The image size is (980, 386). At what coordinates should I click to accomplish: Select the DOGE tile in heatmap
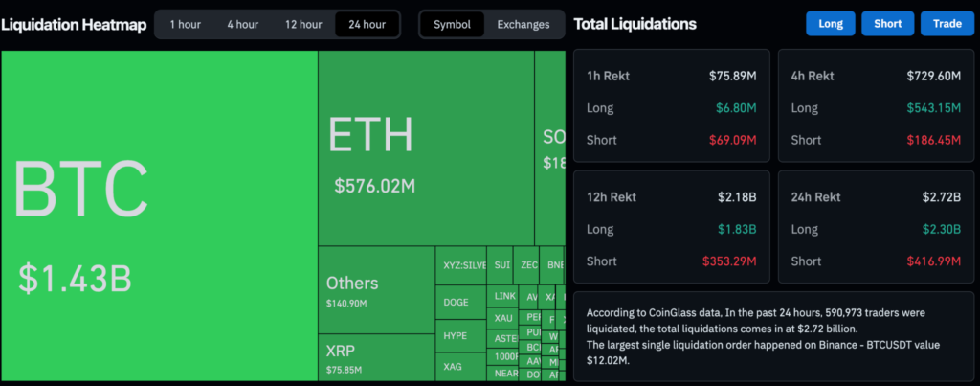click(x=460, y=303)
